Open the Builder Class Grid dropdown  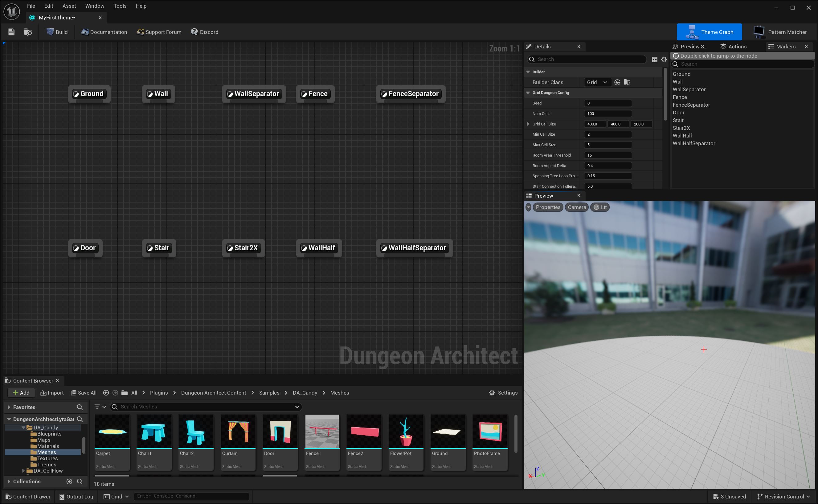597,82
